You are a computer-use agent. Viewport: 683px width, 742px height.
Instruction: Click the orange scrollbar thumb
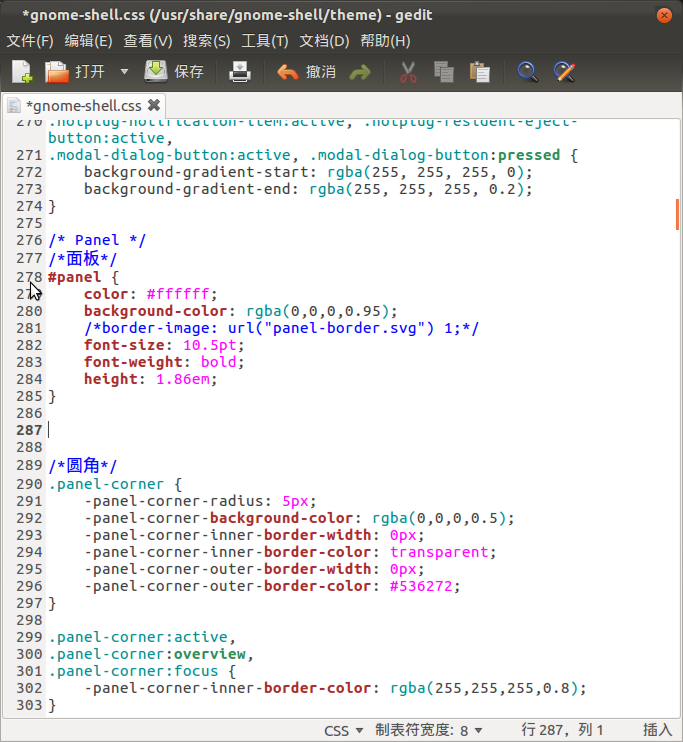click(x=677, y=214)
